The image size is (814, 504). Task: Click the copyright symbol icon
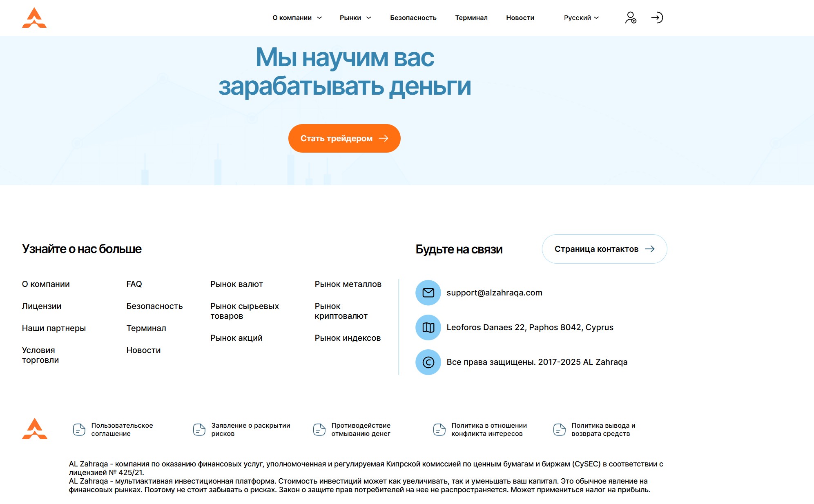click(x=428, y=362)
